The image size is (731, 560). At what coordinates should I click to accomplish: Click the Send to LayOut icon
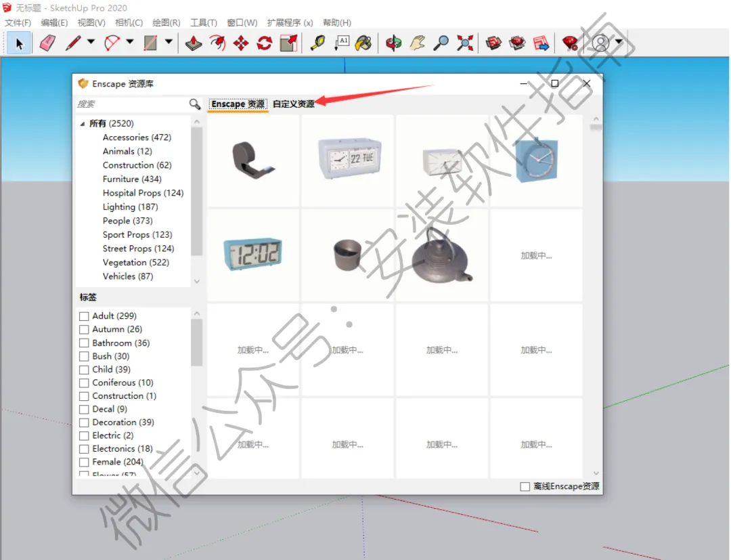(541, 43)
